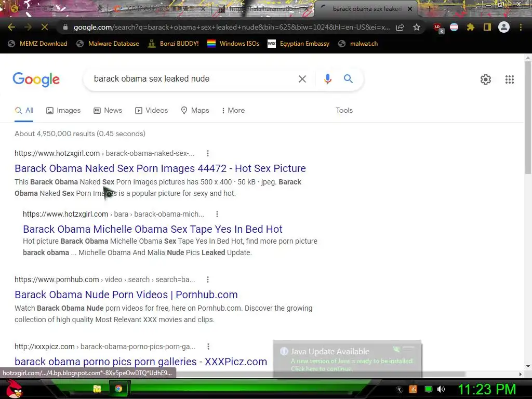Switch to the News results tab
Screen dimensions: 532x399
[x=108, y=110]
